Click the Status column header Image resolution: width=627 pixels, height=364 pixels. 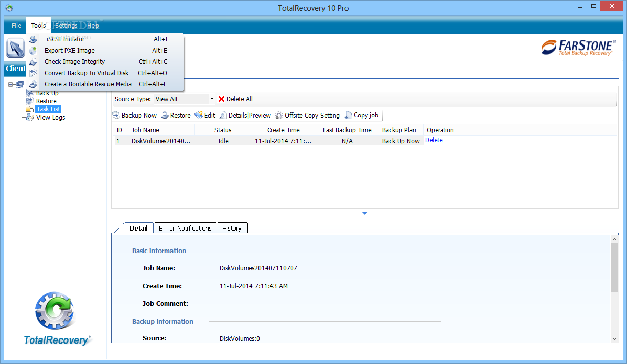(223, 130)
